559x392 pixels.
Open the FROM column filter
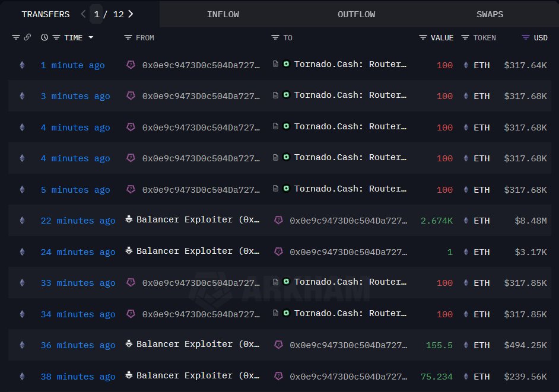[x=128, y=37]
